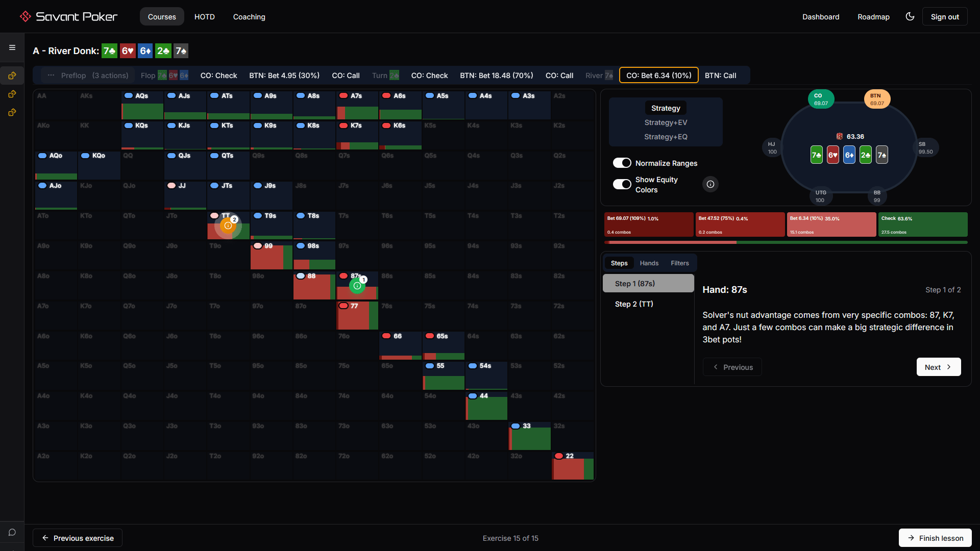Click green step 1 marker on 87s

[357, 286]
